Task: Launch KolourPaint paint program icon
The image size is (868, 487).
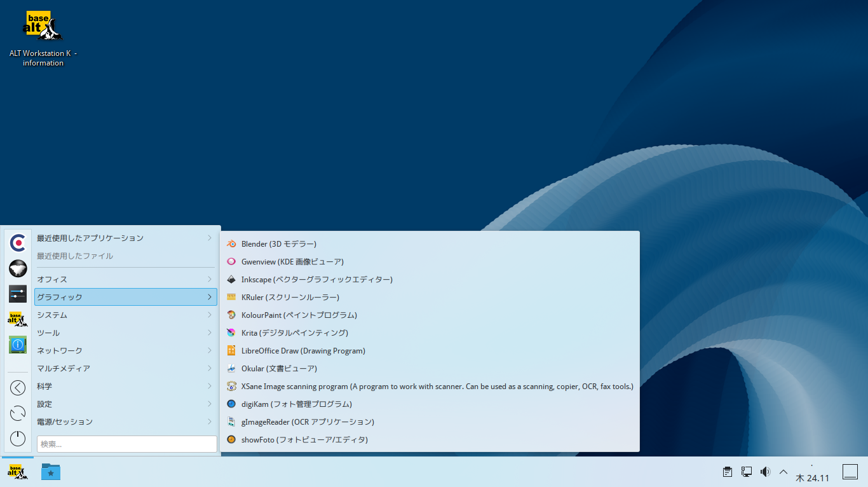Action: (x=231, y=315)
